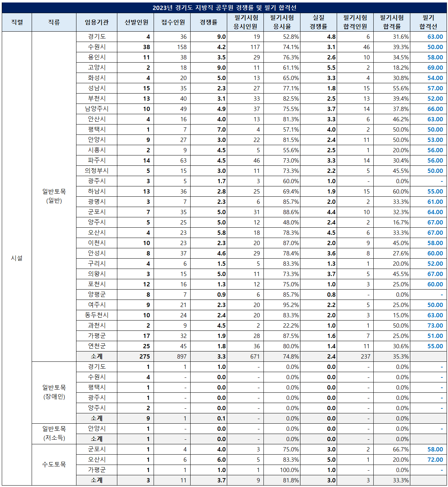The width and height of the screenshot is (448, 487).
Task: Select the 소계 응시인원 total 671
Action: pyautogui.click(x=255, y=356)
